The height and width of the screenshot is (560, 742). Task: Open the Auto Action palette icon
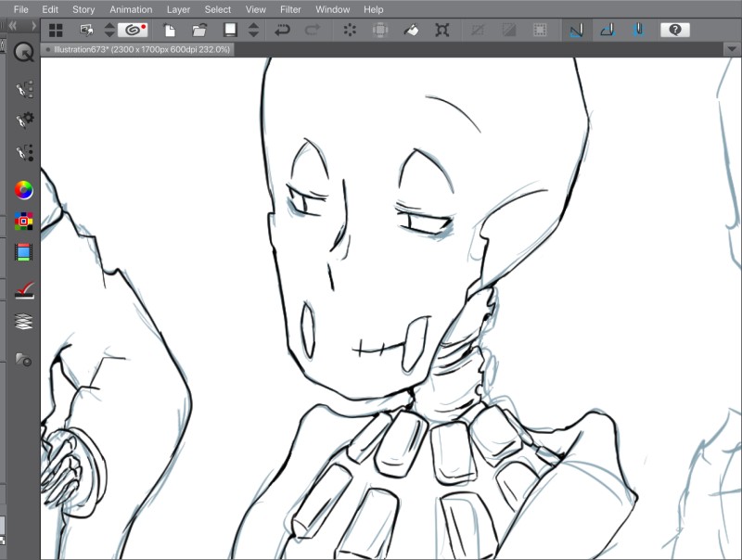[x=24, y=290]
